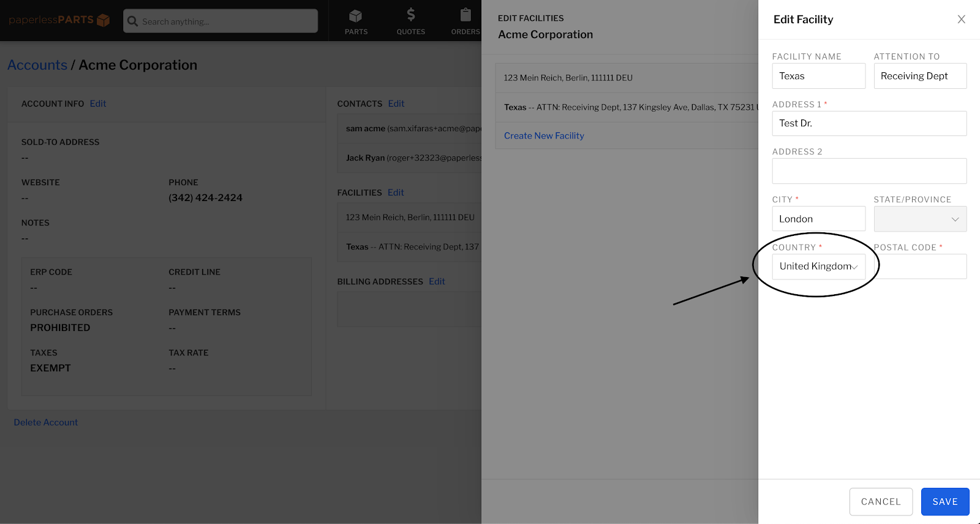Edit the Account Info section

98,104
